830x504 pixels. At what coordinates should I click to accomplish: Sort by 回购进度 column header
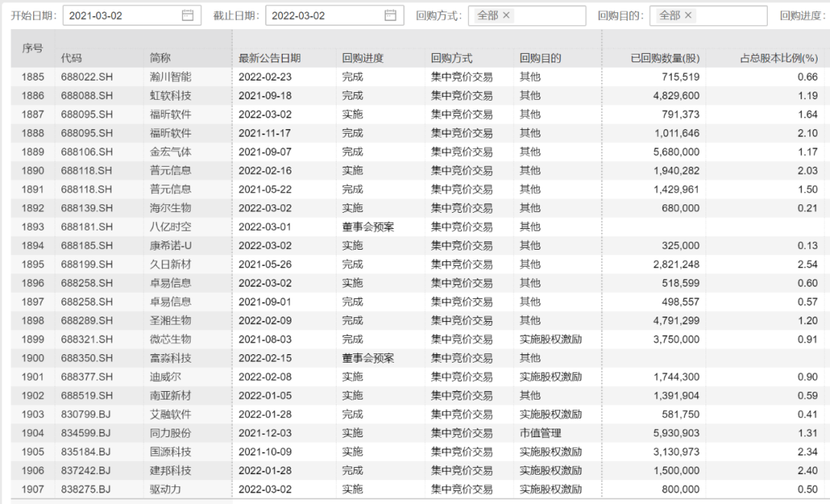(x=363, y=58)
